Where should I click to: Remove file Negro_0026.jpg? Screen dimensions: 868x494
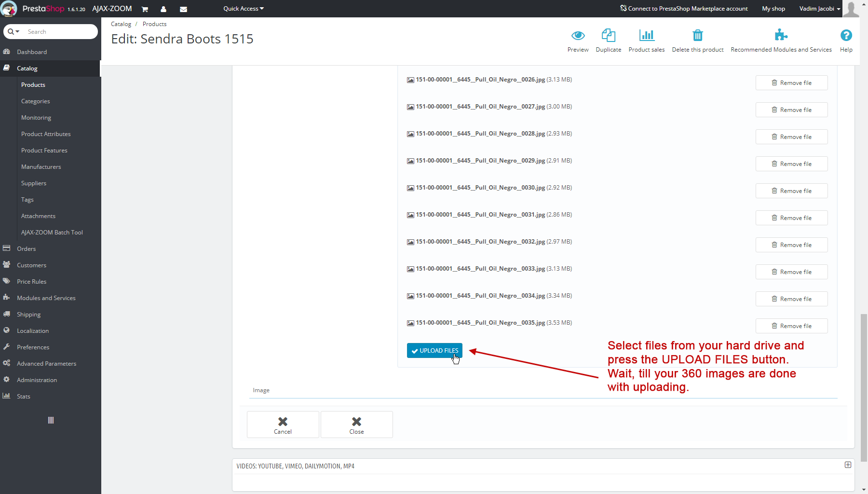tap(792, 82)
